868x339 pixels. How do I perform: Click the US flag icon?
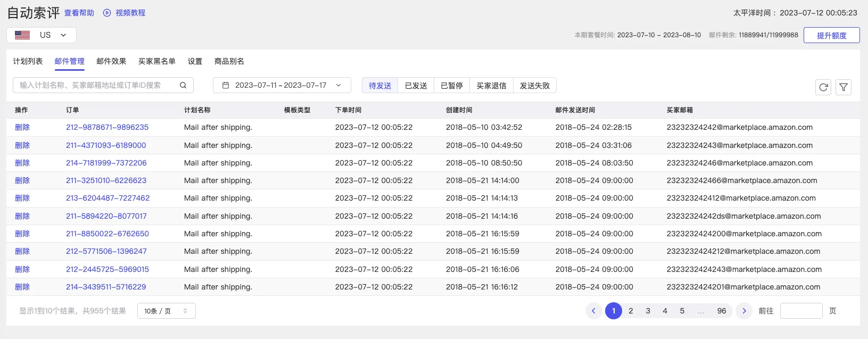click(22, 35)
